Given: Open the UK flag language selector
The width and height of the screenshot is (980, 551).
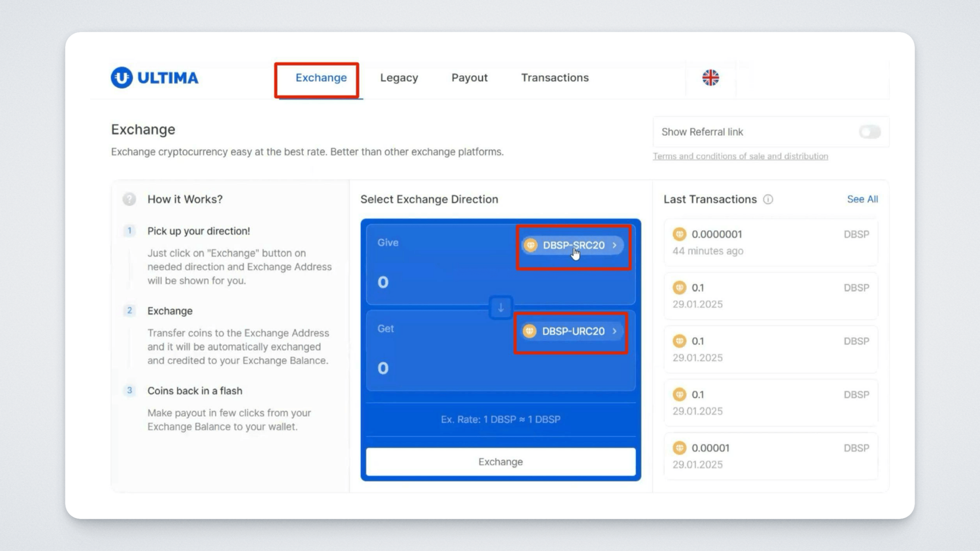Looking at the screenshot, I should pos(710,78).
